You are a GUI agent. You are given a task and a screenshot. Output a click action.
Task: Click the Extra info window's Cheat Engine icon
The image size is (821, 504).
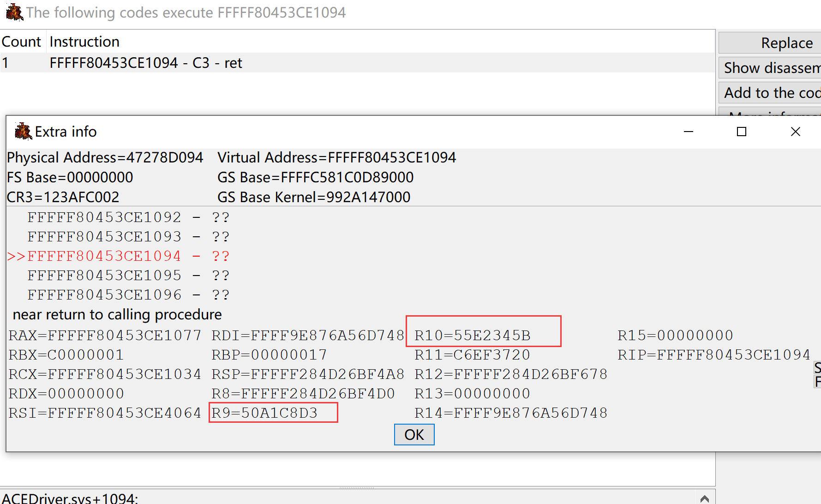(x=23, y=132)
